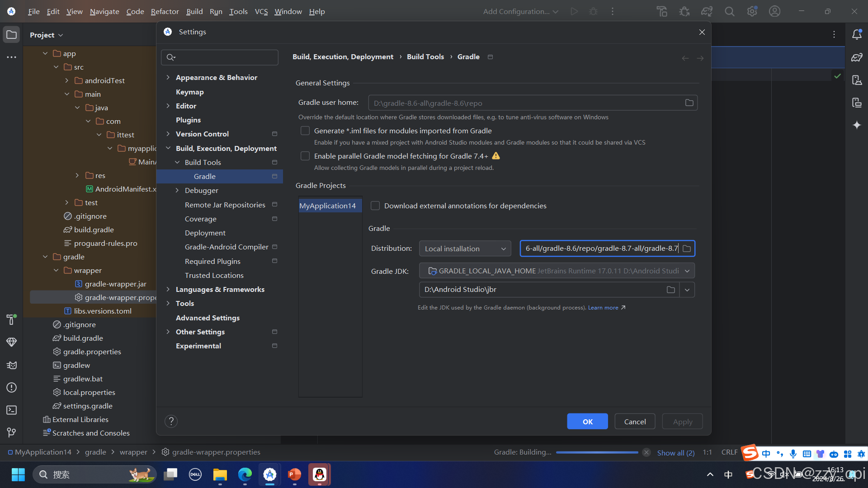Open the Refactor menu
Screen dimensions: 868x488
click(x=164, y=11)
